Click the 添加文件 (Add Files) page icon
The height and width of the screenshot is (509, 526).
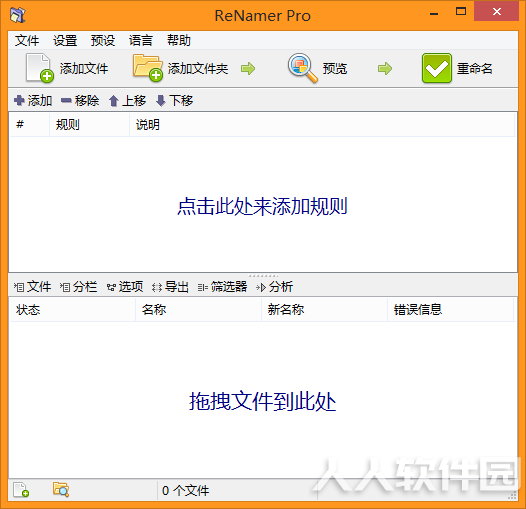coord(40,68)
